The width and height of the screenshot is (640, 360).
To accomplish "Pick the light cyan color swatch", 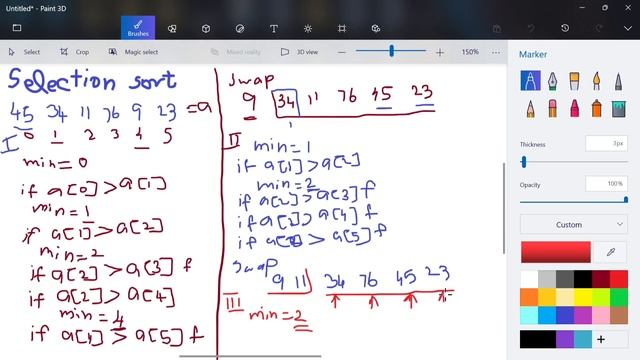I will 529,315.
